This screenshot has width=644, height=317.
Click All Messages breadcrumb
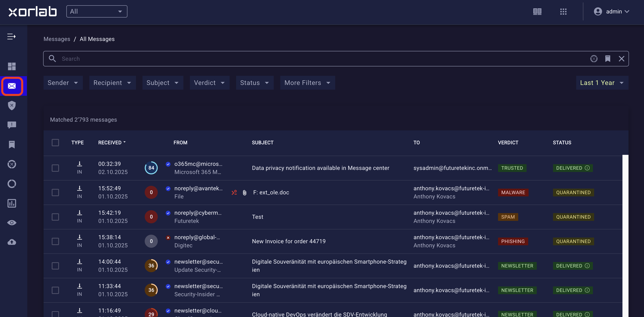tap(97, 39)
